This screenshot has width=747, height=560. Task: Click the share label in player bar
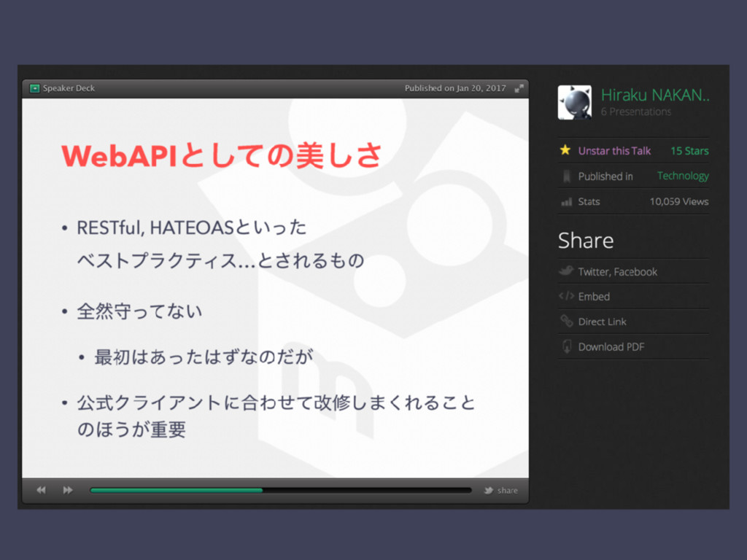(508, 491)
